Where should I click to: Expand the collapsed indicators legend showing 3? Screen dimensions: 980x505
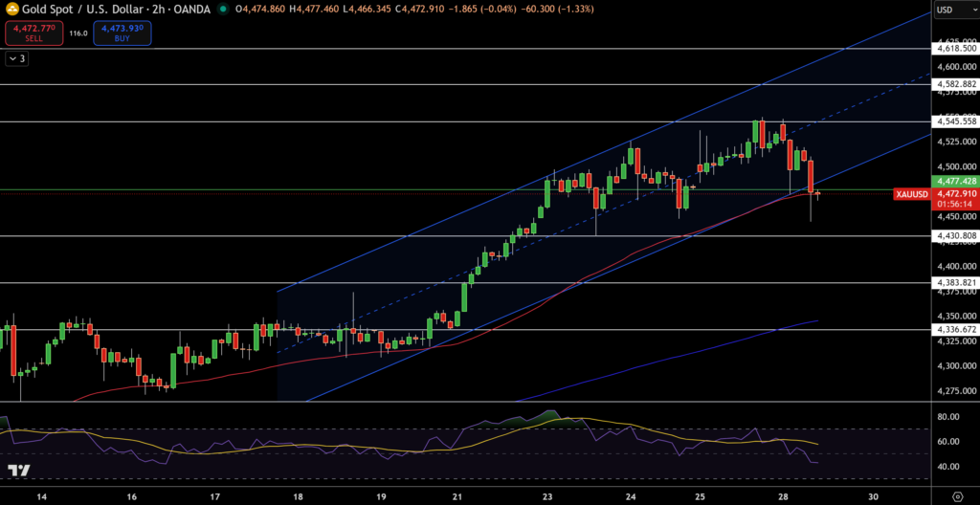(17, 58)
